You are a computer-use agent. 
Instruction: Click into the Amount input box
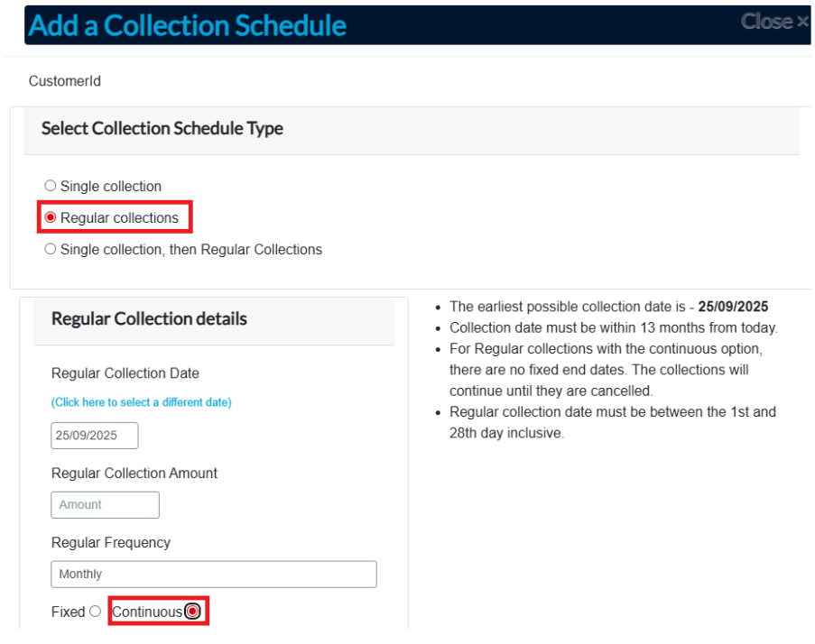pos(105,505)
